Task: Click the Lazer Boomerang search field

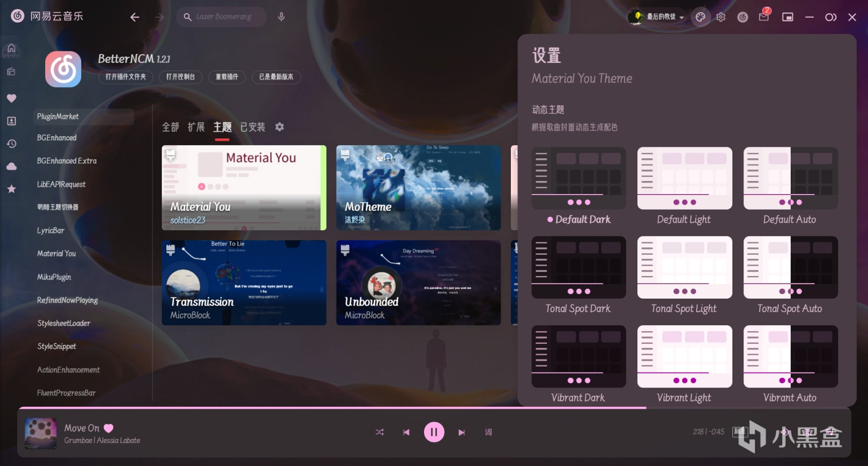Action: [x=222, y=17]
